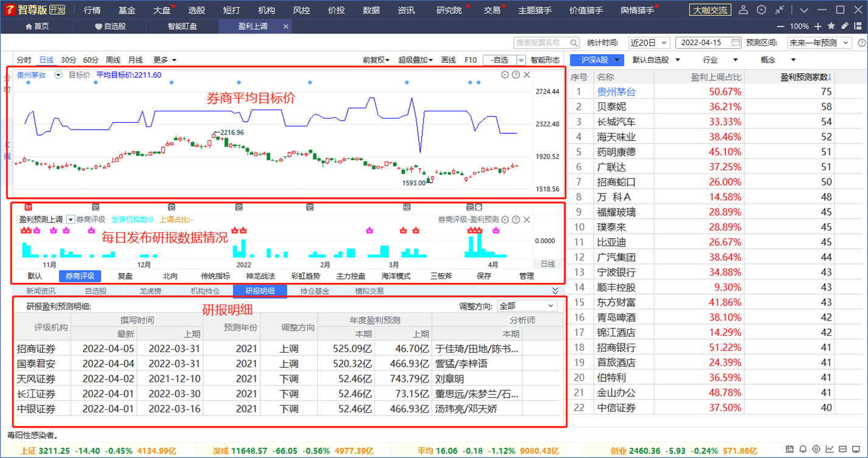Click in the 搜索股票名称 search field
868x458 pixels.
pyautogui.click(x=542, y=43)
